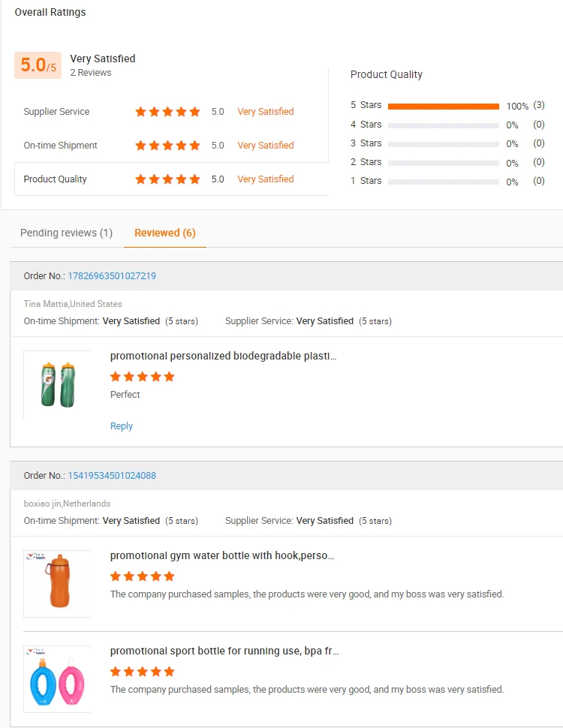Open the Pending reviews tab

[x=66, y=233]
